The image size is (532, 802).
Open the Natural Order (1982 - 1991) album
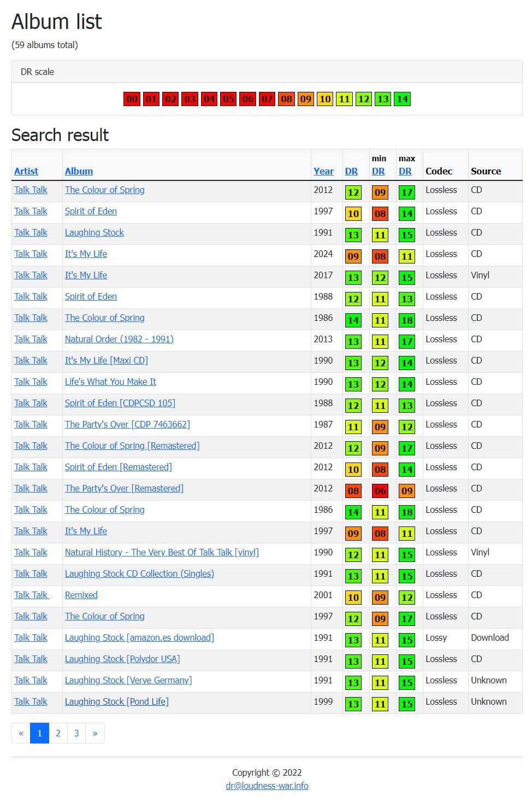pos(119,339)
